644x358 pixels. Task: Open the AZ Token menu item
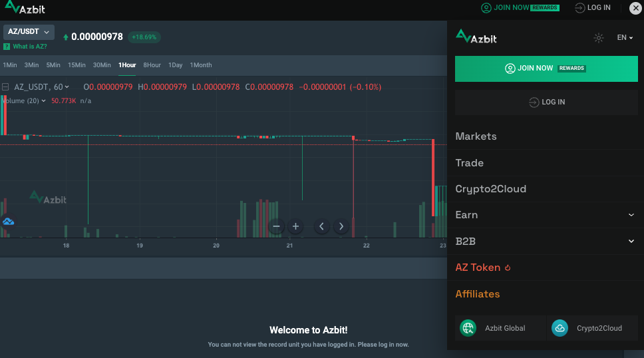478,268
